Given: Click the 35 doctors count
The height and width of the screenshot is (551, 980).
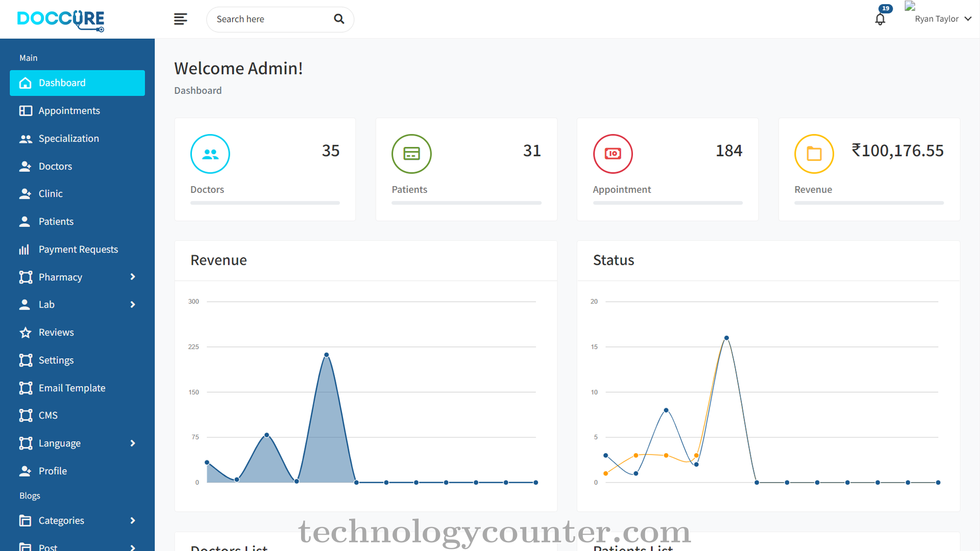Looking at the screenshot, I should (x=331, y=151).
